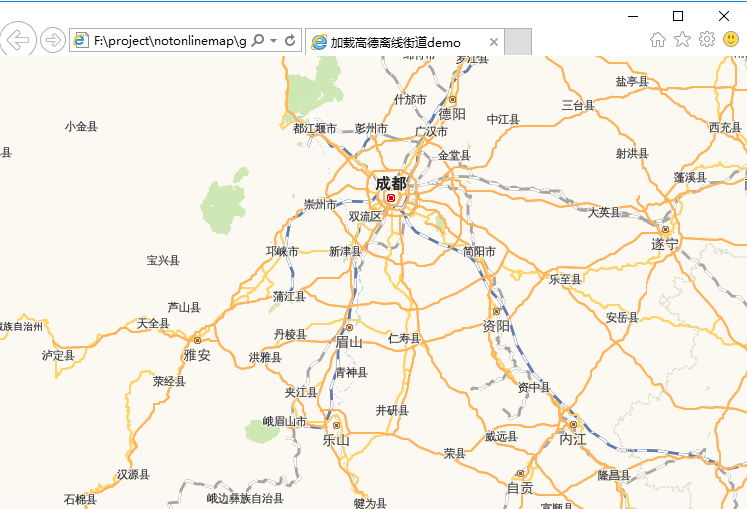The width and height of the screenshot is (747, 509).
Task: Click the 蒲江县 map label
Action: tap(289, 296)
